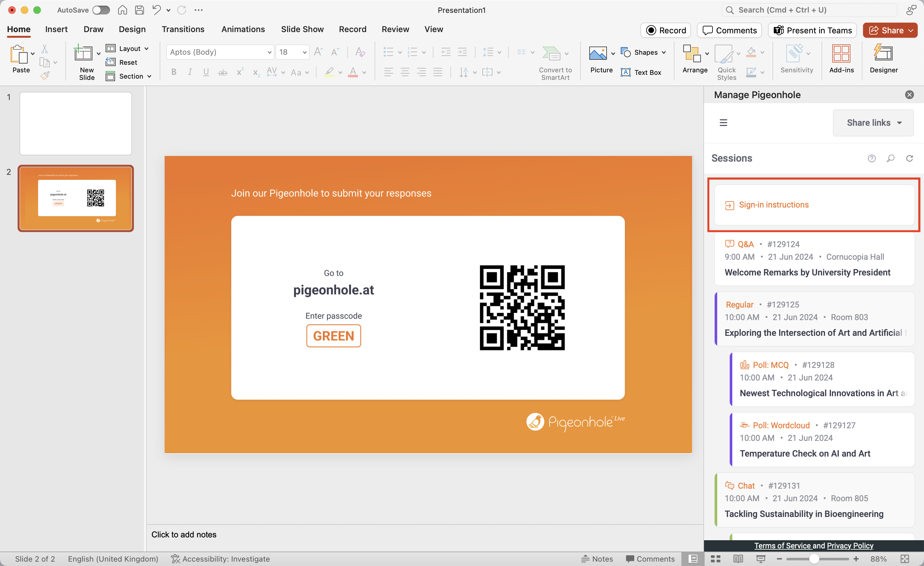Open the Share button dropdown
Viewport: 924px width, 566px height.
click(x=910, y=31)
